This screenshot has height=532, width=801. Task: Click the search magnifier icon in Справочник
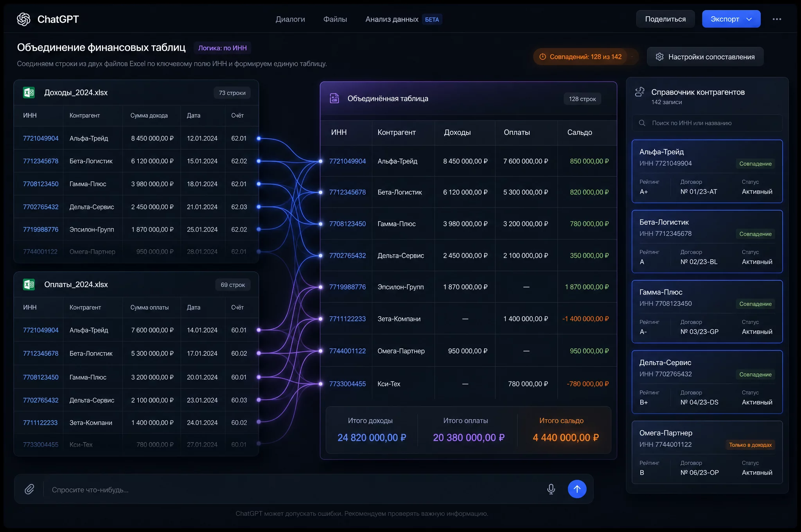point(642,123)
